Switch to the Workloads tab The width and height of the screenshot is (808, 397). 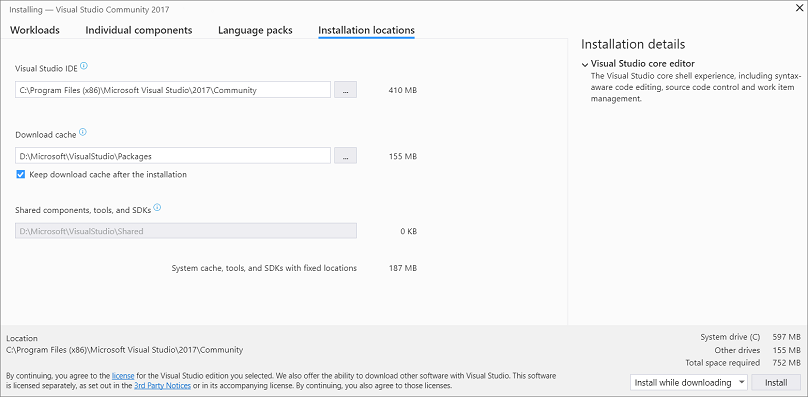click(35, 30)
